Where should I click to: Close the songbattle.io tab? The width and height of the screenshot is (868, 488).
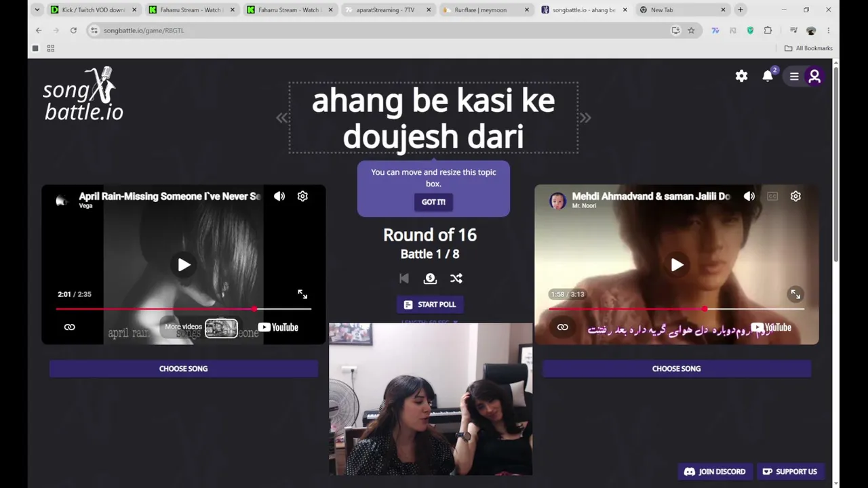coord(625,10)
